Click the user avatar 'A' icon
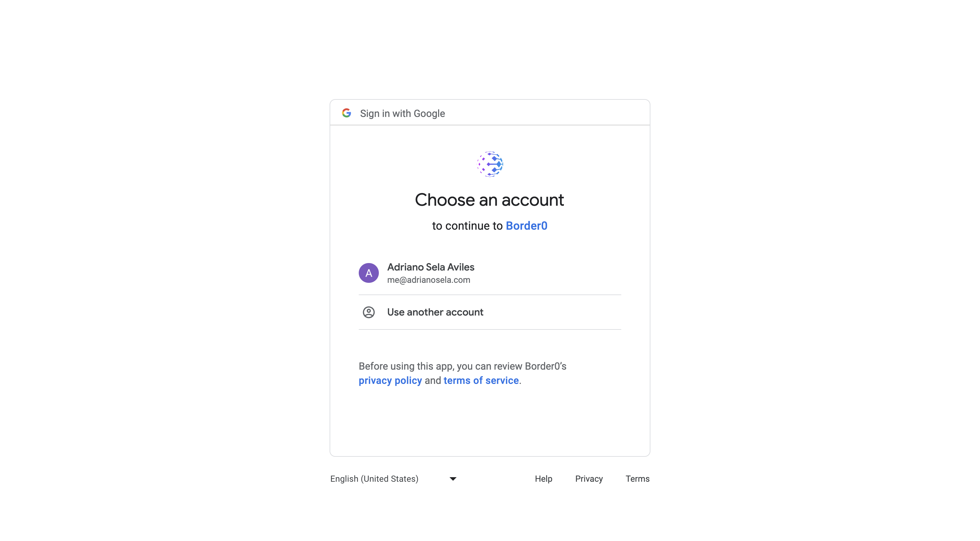Image resolution: width=980 pixels, height=541 pixels. point(368,272)
